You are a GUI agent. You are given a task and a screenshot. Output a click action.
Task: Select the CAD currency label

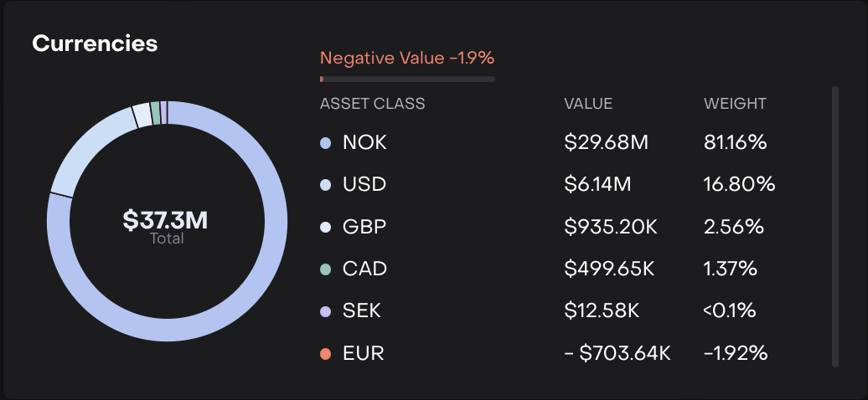(364, 269)
